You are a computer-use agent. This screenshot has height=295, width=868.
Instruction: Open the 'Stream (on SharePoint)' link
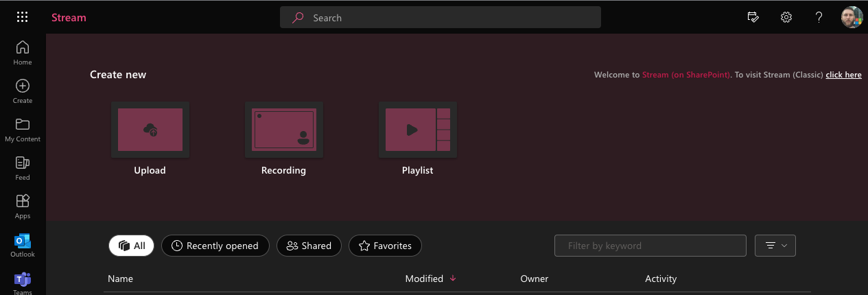coord(686,75)
